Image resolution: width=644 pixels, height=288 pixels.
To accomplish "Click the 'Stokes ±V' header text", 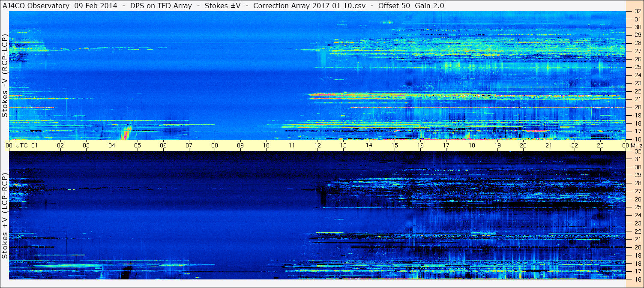I will (x=223, y=6).
